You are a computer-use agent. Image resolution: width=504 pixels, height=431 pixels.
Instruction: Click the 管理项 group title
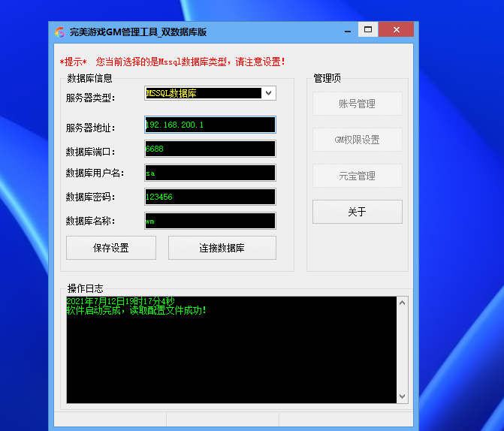[x=327, y=78]
